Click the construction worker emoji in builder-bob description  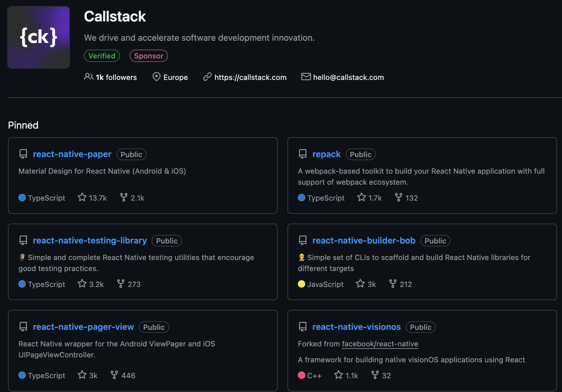302,257
